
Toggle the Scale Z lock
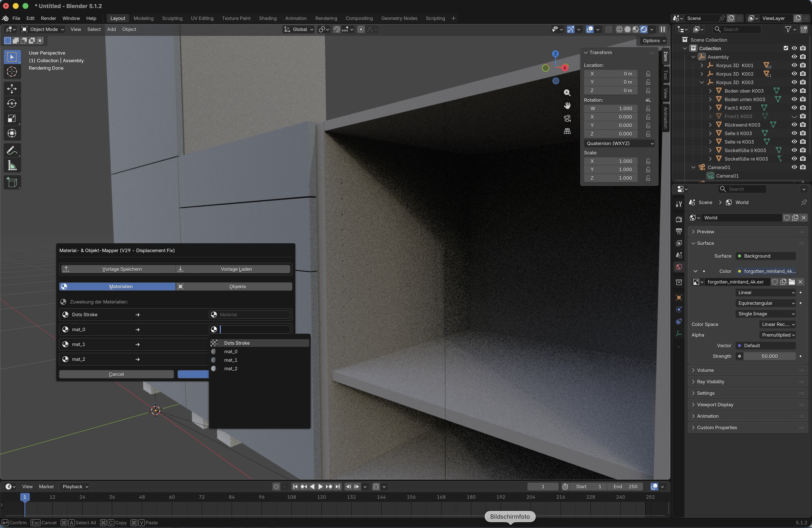[x=648, y=178]
